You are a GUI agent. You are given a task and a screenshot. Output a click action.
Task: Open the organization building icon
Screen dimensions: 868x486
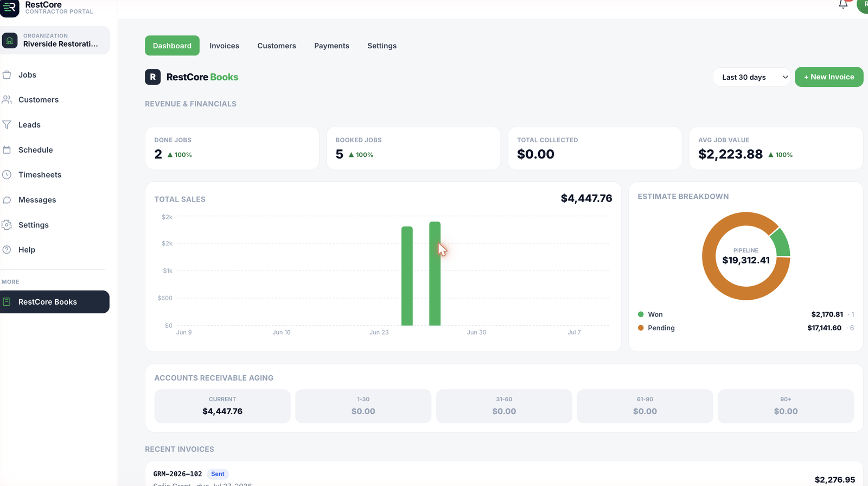coord(10,40)
